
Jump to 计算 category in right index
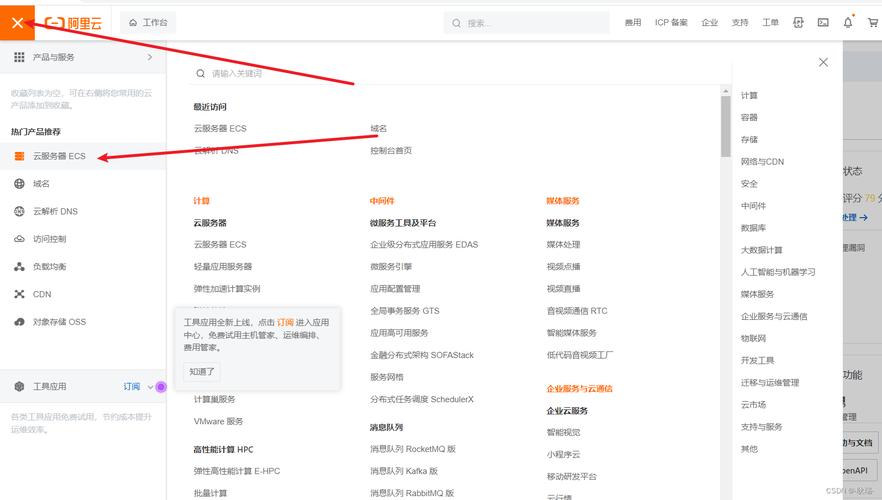[749, 95]
